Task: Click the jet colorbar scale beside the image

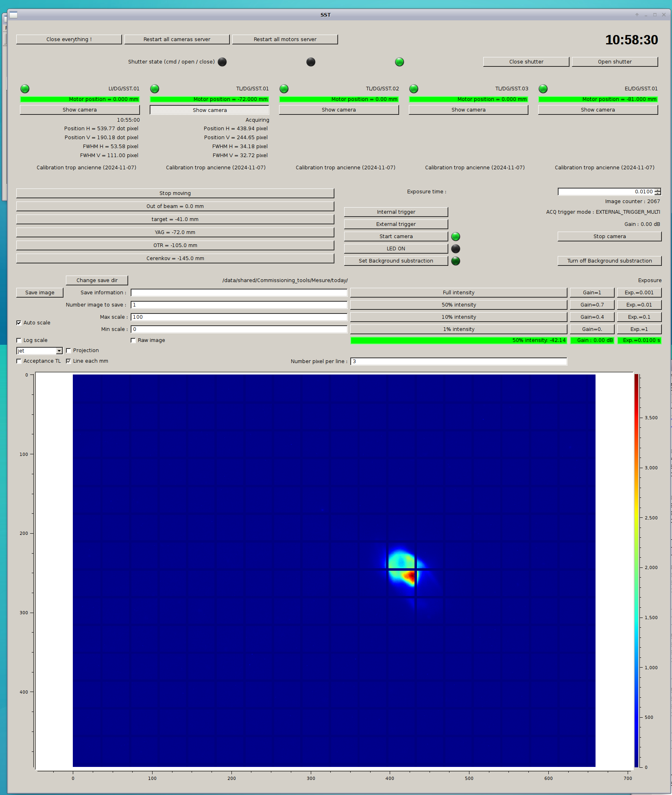Action: [x=636, y=570]
